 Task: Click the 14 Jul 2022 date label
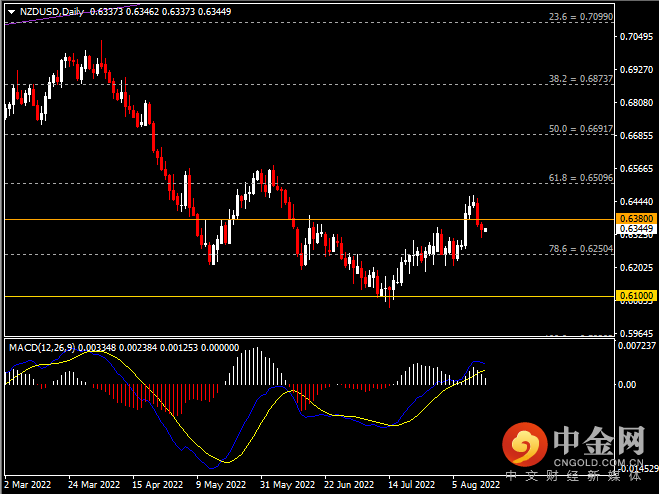coord(411,485)
